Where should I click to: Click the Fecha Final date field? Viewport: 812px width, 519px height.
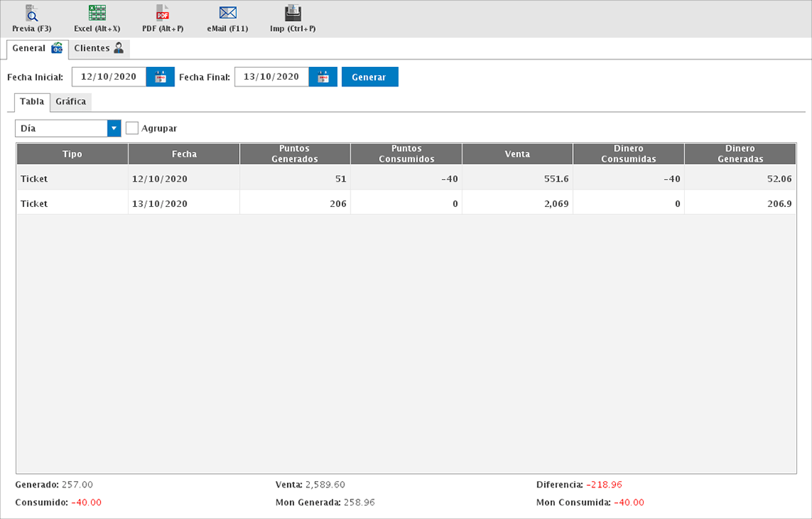(x=271, y=77)
